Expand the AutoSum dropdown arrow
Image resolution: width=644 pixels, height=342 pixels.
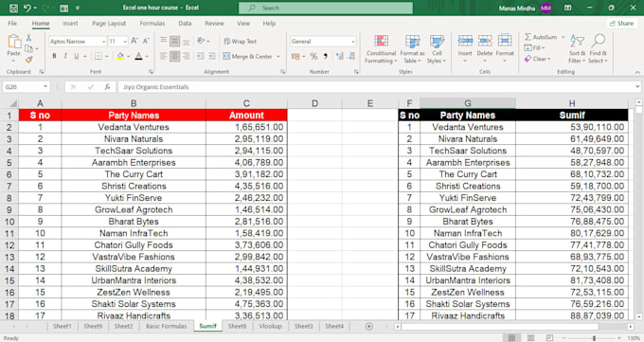click(563, 37)
